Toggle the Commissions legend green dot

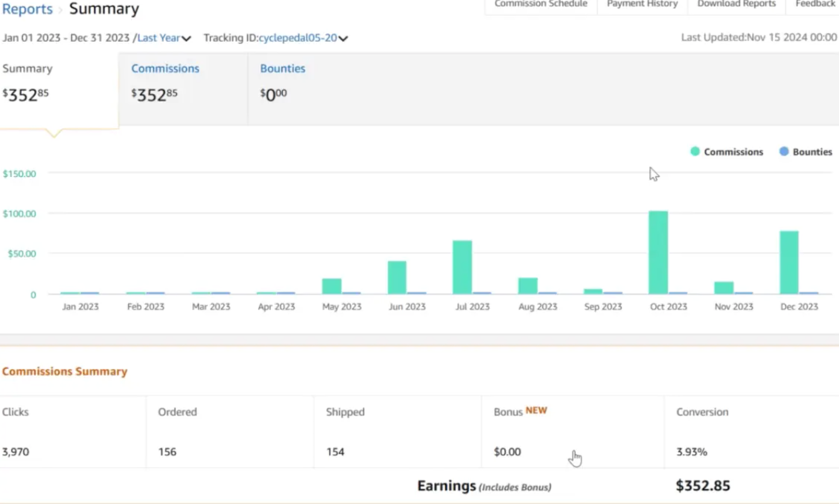[x=695, y=152]
